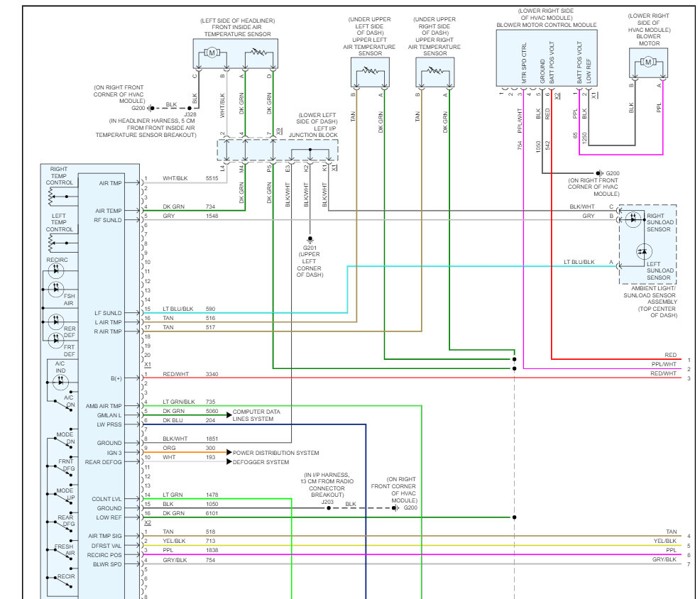Click the photodiode symbol of the Right Sunload Sensor

(633, 219)
